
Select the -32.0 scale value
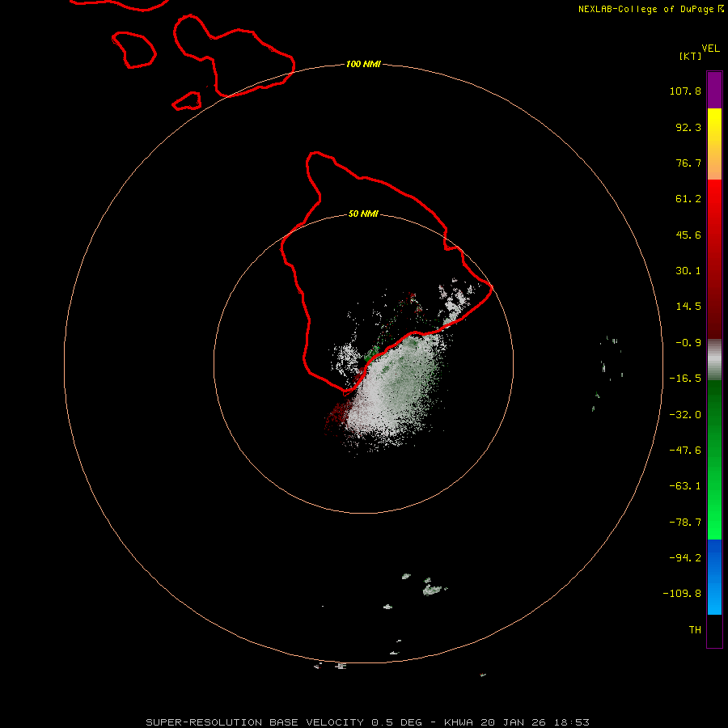[x=685, y=415]
